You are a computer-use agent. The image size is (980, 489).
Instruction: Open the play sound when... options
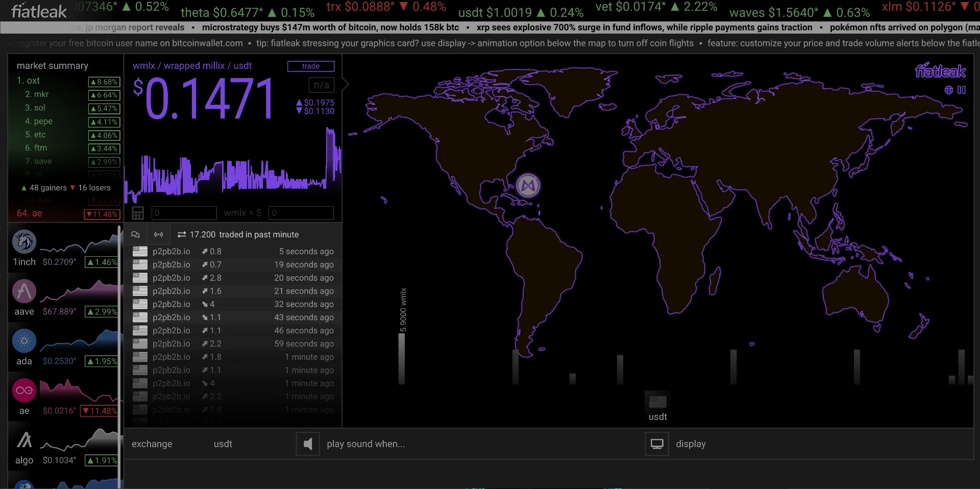365,444
